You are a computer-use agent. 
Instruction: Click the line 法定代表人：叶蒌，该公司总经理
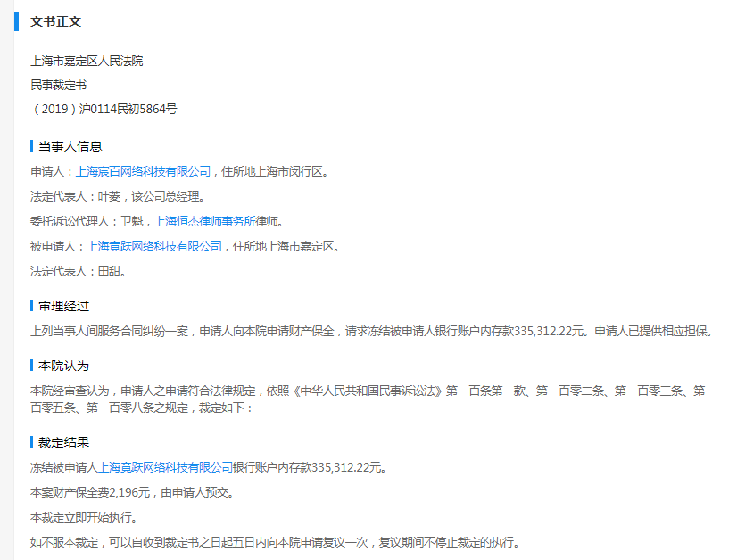pyautogui.click(x=118, y=196)
